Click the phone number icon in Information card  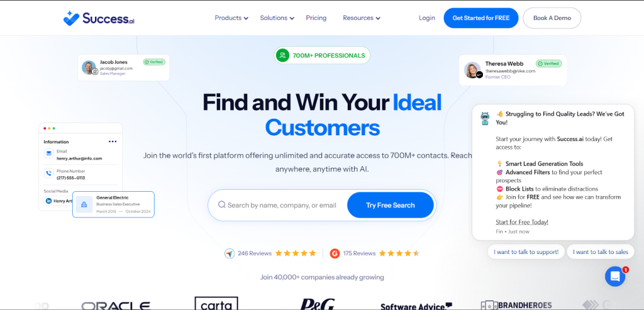(49, 174)
